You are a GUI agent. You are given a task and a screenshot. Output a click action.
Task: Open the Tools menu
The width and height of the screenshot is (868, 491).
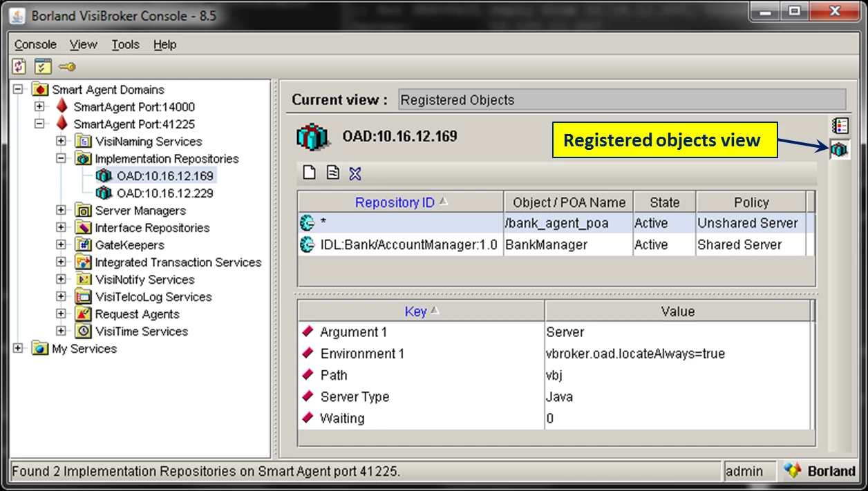pyautogui.click(x=126, y=44)
